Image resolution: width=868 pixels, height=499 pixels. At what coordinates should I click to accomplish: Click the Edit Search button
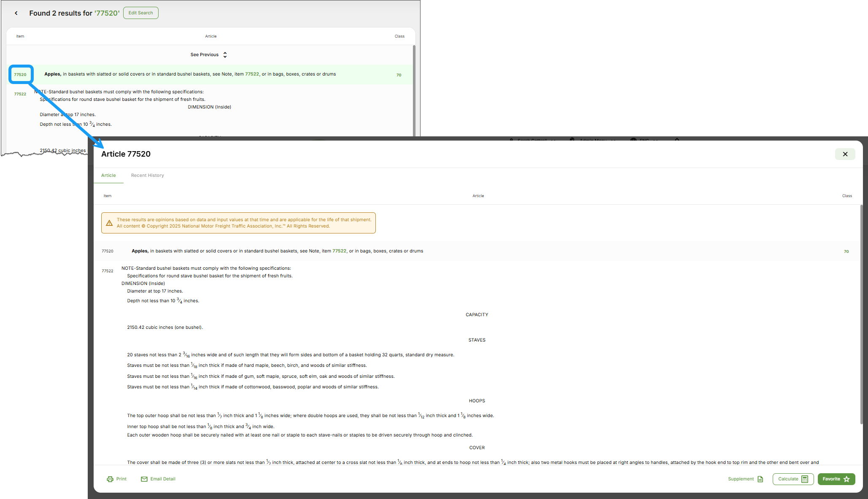click(140, 13)
